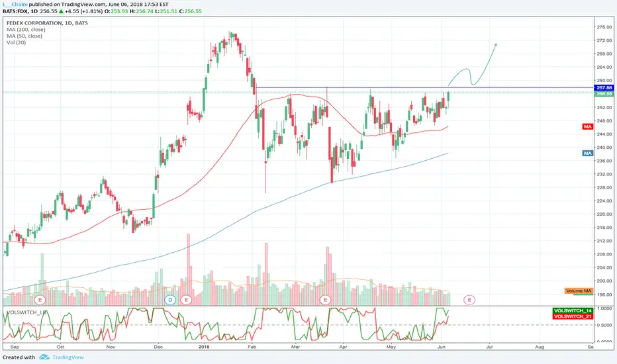This screenshot has width=617, height=364.
Task: Click the Aug label on time axis
Action: 540,347
